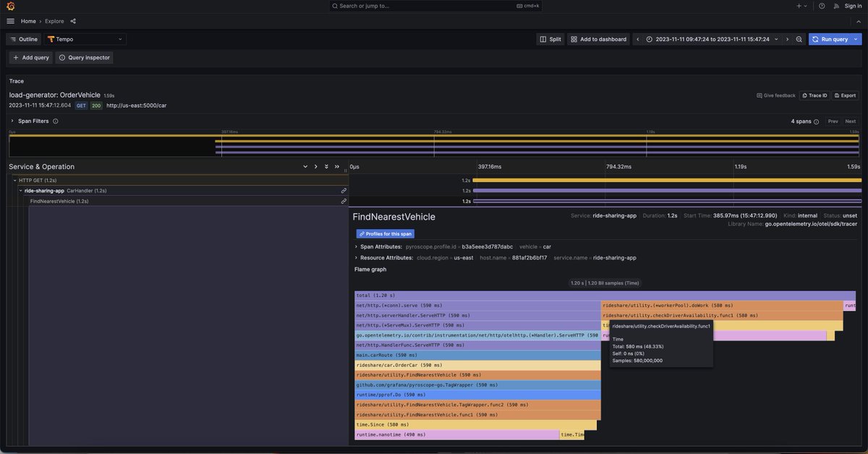Go to Prev span match

pyautogui.click(x=833, y=121)
